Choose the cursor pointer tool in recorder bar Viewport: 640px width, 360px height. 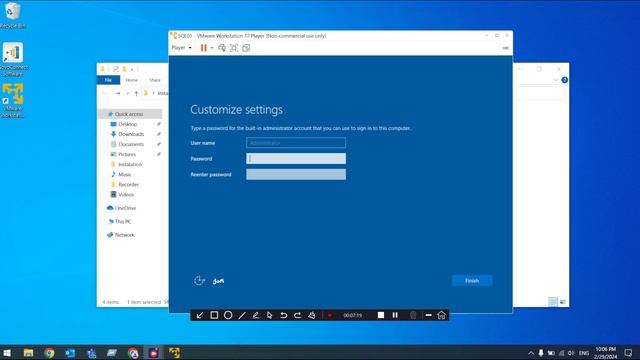point(269,315)
